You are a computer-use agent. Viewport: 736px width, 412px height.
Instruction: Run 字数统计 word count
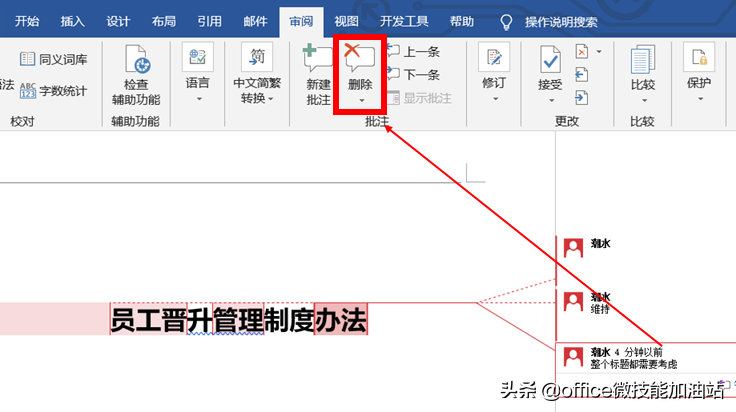pos(54,91)
